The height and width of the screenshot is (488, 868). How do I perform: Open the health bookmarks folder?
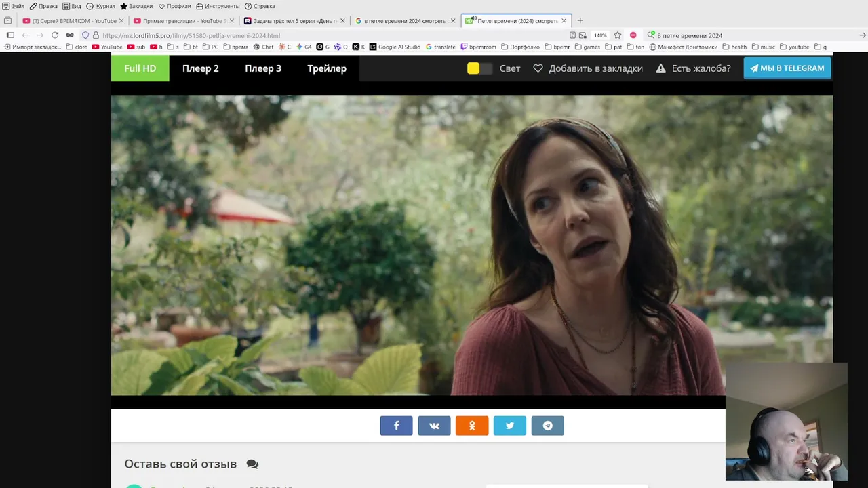[734, 47]
